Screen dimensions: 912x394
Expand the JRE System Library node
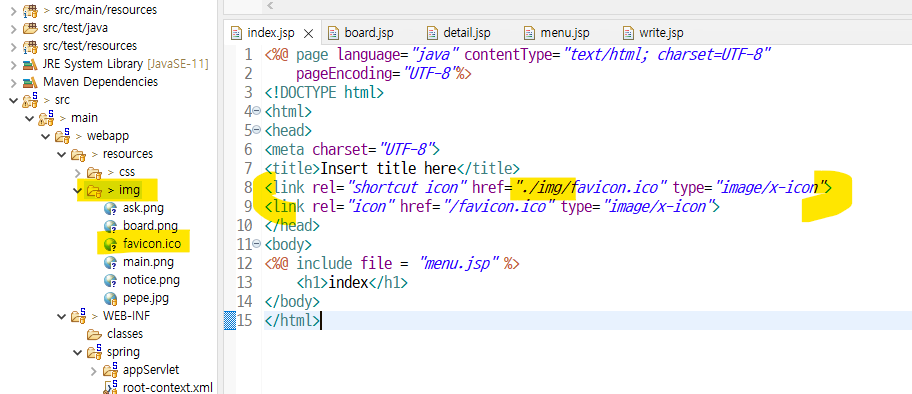coord(13,64)
